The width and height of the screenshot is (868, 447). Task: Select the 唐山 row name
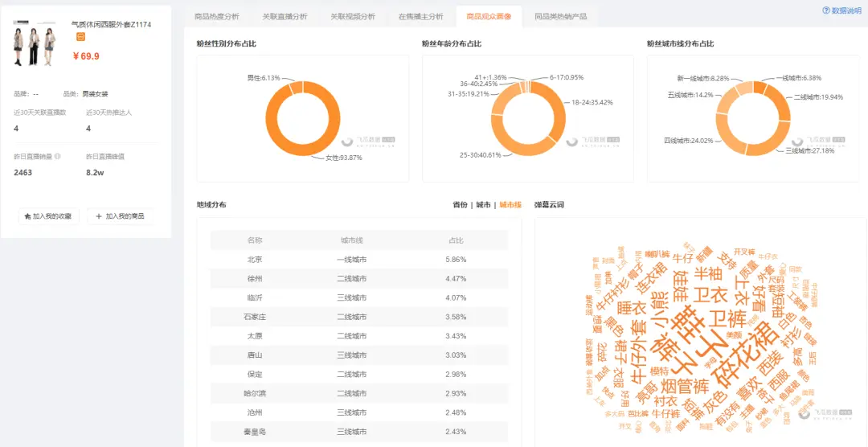coord(255,355)
